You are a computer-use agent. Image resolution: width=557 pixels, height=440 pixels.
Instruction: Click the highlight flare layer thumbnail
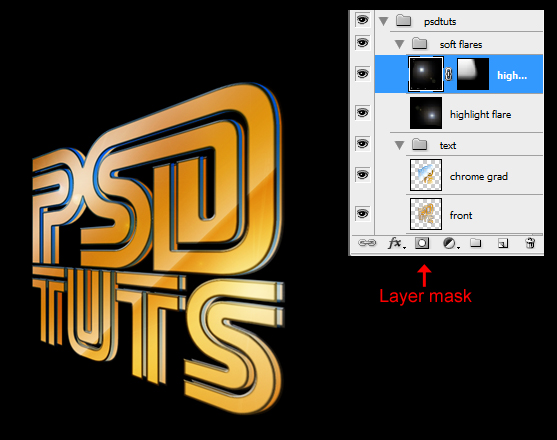coord(426,113)
